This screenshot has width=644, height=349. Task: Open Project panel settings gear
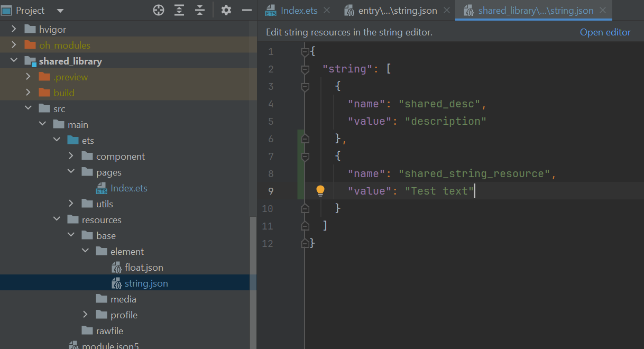click(226, 10)
